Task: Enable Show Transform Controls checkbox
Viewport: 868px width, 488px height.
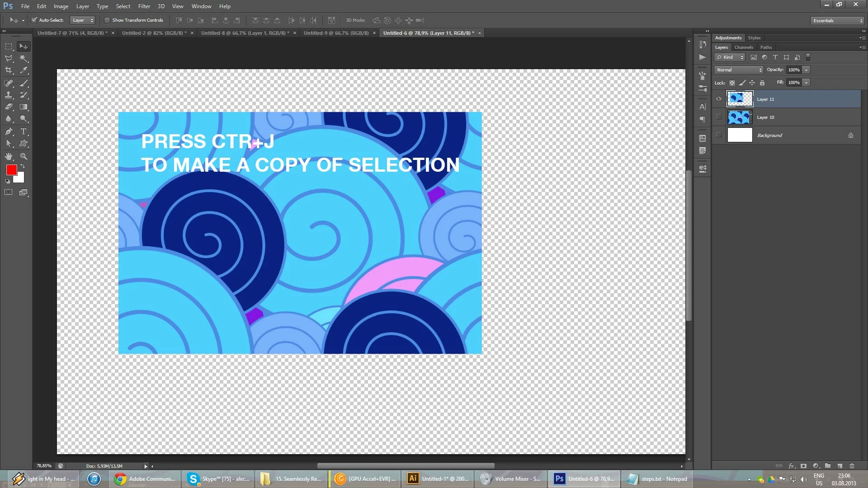Action: [107, 20]
